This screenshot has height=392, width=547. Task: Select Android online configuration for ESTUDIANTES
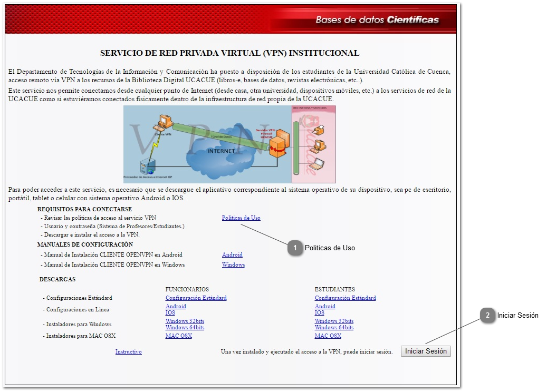(x=325, y=306)
